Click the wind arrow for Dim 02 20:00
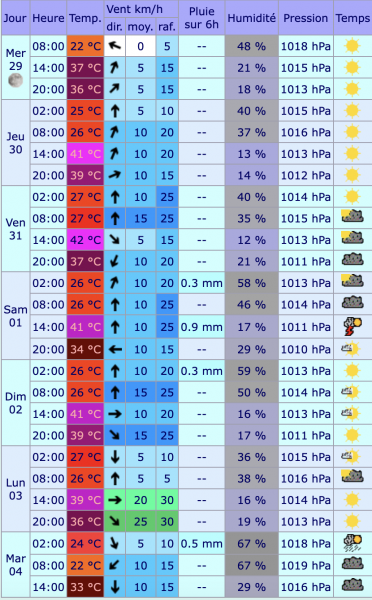372x600 pixels. 115,435
